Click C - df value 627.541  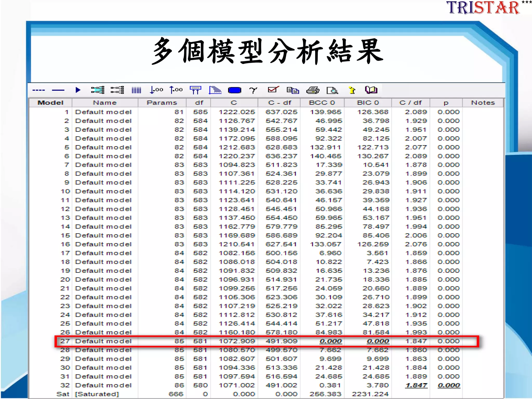tap(281, 244)
